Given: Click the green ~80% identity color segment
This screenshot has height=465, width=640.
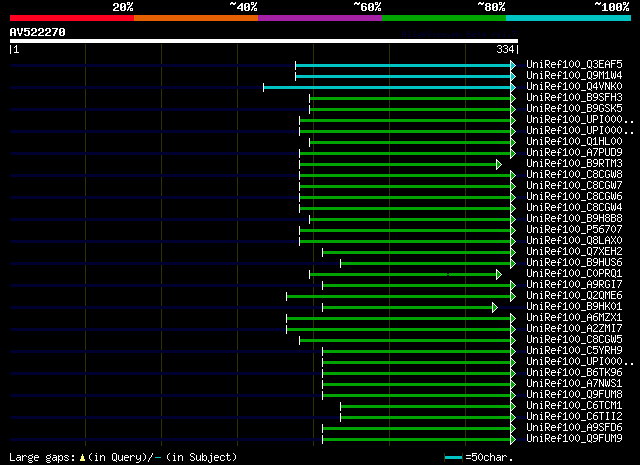Looking at the screenshot, I should pos(444,18).
